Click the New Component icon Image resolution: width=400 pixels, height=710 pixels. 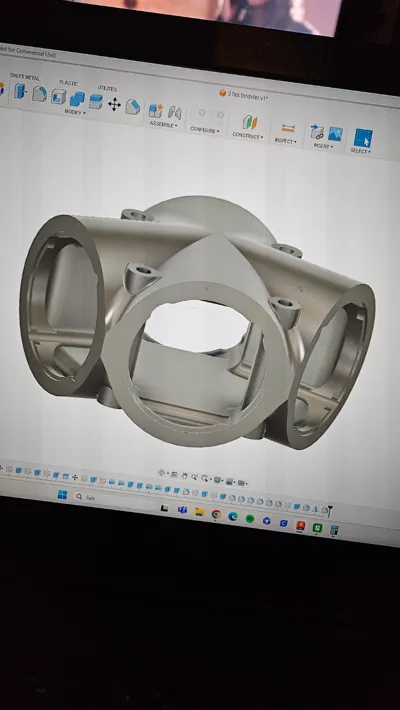point(155,110)
